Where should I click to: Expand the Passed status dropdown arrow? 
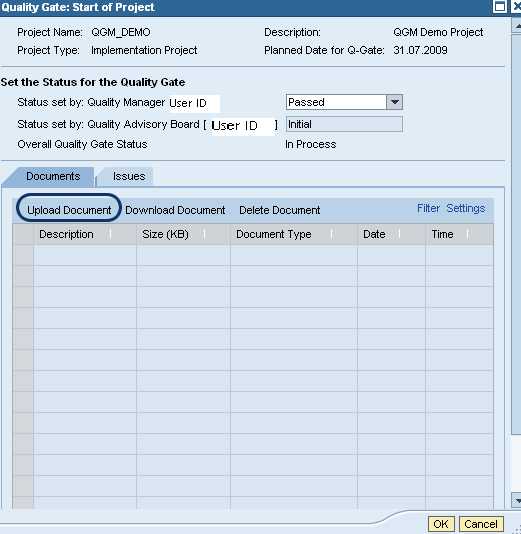395,102
